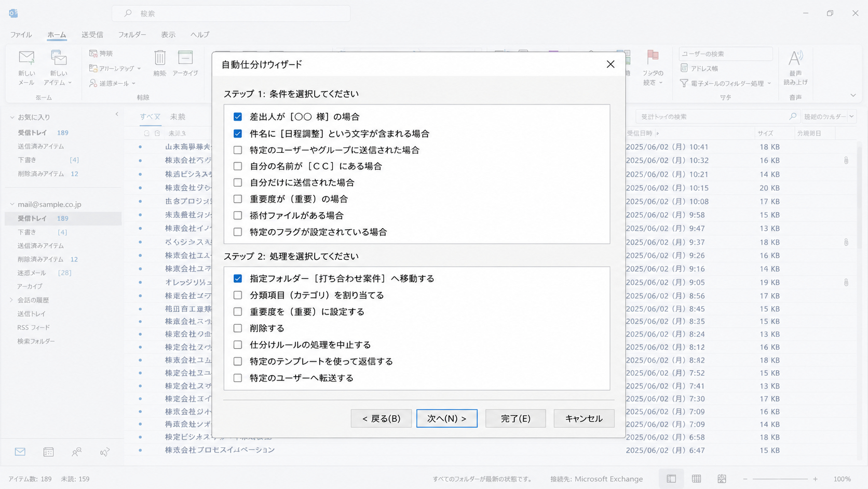Click the Junk Mail (迷惑メール) icon in ribbon
The image size is (868, 489).
coord(93,83)
